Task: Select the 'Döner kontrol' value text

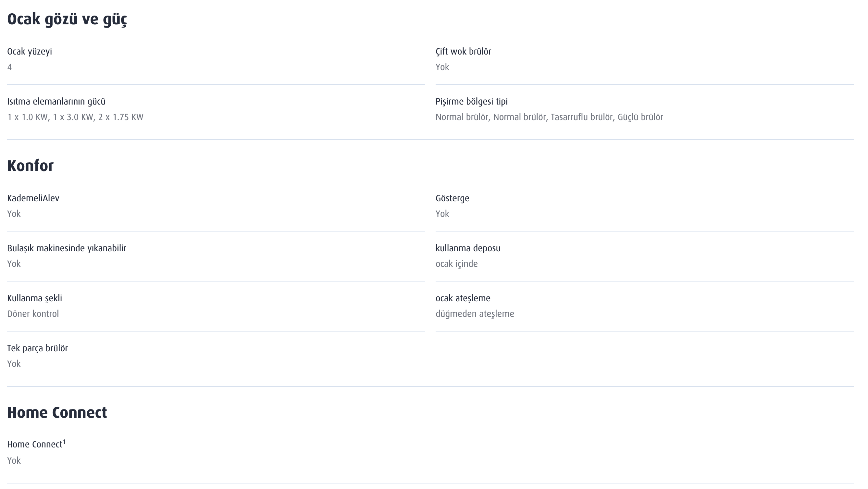Action: click(x=33, y=314)
